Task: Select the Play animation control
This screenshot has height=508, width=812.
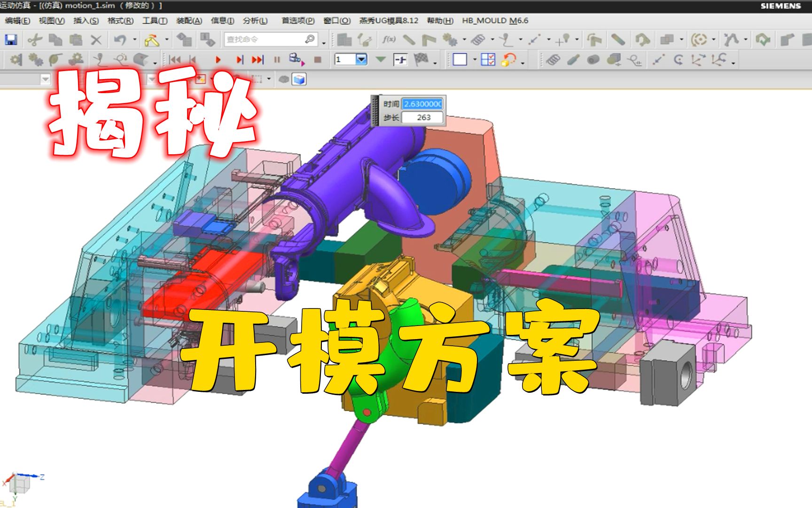Action: (218, 60)
